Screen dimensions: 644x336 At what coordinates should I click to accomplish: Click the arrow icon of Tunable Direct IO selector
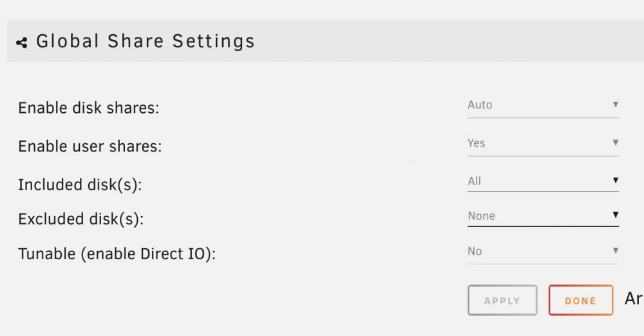tap(615, 250)
